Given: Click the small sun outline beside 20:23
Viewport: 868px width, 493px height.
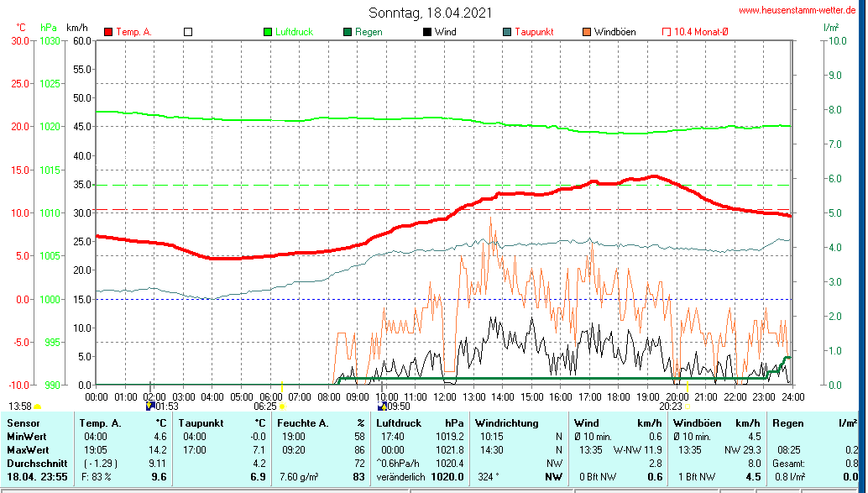Looking at the screenshot, I should pyautogui.click(x=688, y=406).
